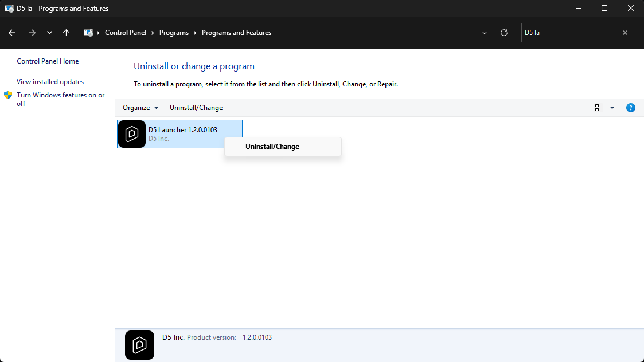Click Uninstall/Change in the toolbar
Viewport: 644px width, 362px height.
(196, 108)
